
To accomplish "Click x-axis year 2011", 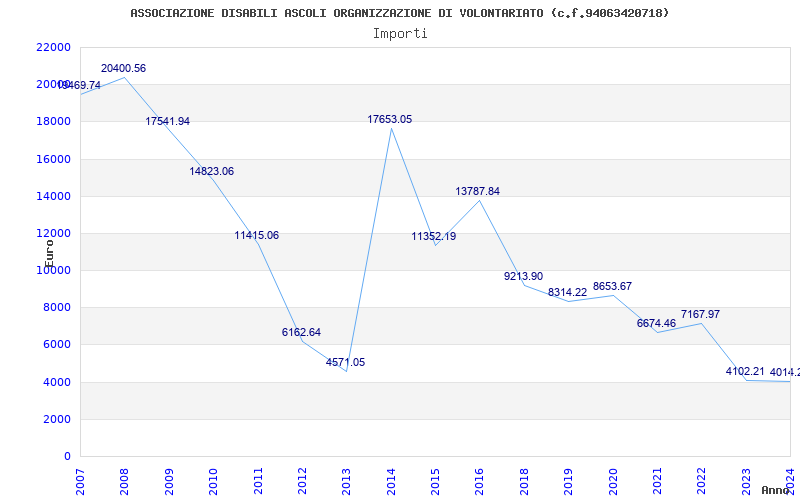I will pyautogui.click(x=258, y=481).
